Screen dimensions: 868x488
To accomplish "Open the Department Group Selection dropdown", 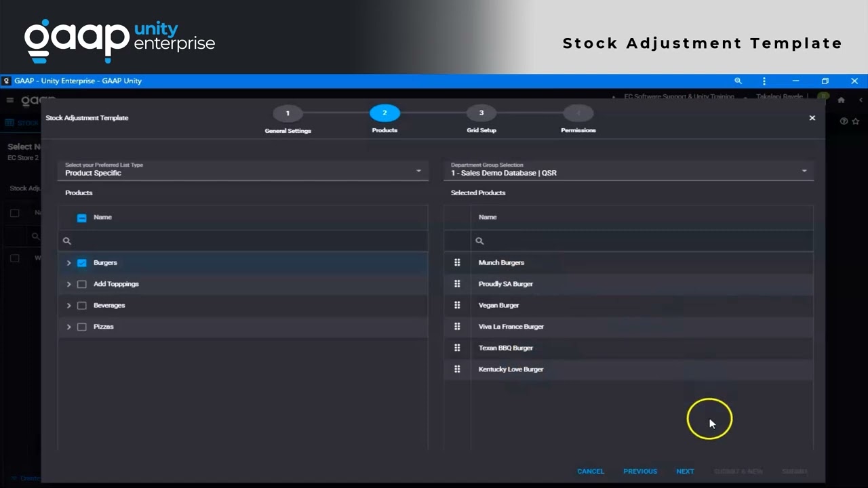I will 629,169.
